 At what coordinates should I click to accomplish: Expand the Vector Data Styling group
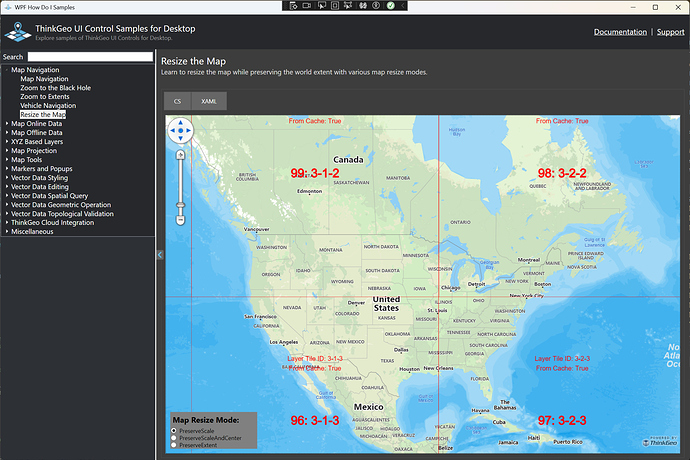point(7,178)
